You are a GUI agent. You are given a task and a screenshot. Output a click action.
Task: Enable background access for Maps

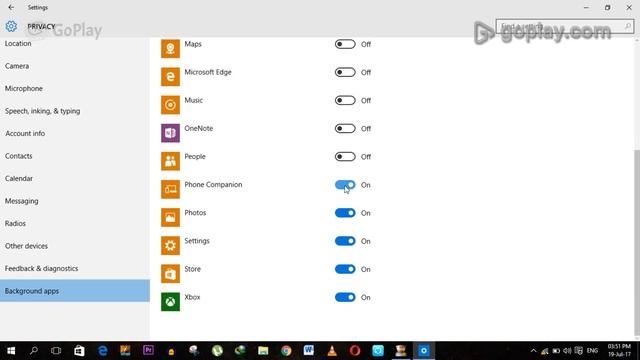pyautogui.click(x=345, y=44)
